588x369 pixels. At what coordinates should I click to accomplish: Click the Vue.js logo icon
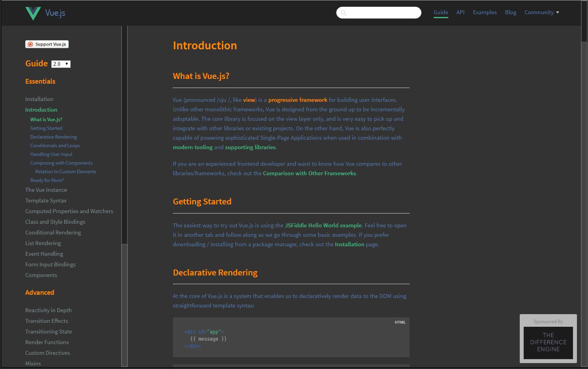pos(33,13)
